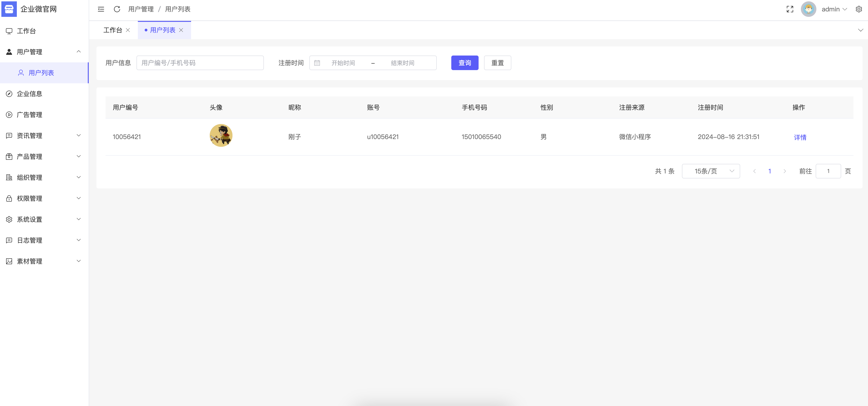Open the 详情 link for user 10056421
868x406 pixels.
(800, 137)
